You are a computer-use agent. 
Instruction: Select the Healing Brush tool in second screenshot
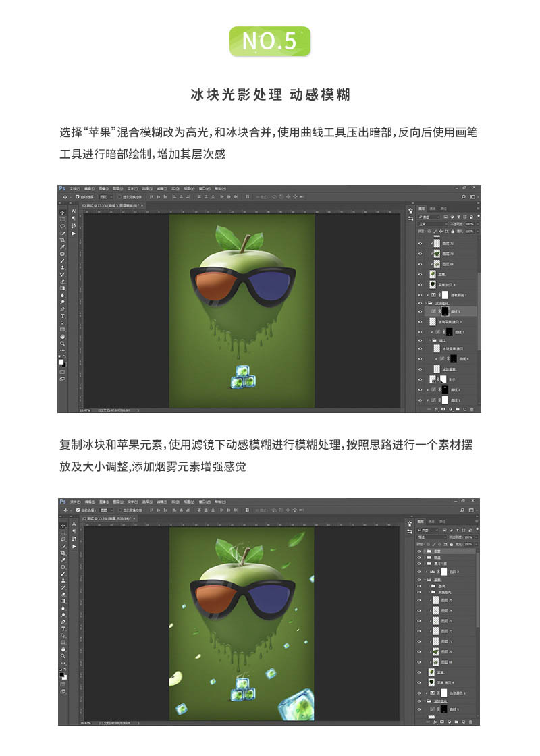click(x=63, y=567)
